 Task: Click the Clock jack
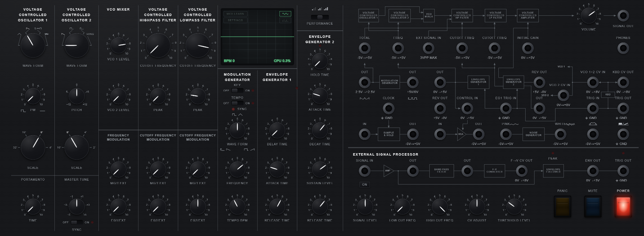(x=389, y=108)
